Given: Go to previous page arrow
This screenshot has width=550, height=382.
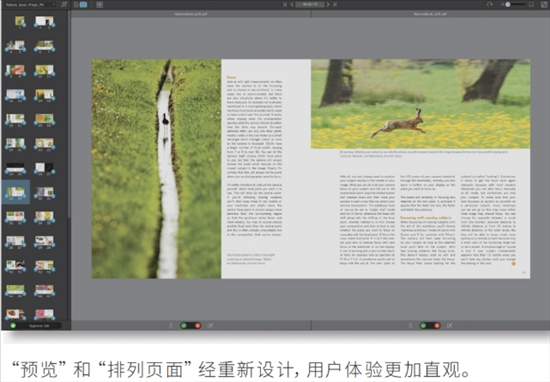Looking at the screenshot, I should pyautogui.click(x=292, y=5).
